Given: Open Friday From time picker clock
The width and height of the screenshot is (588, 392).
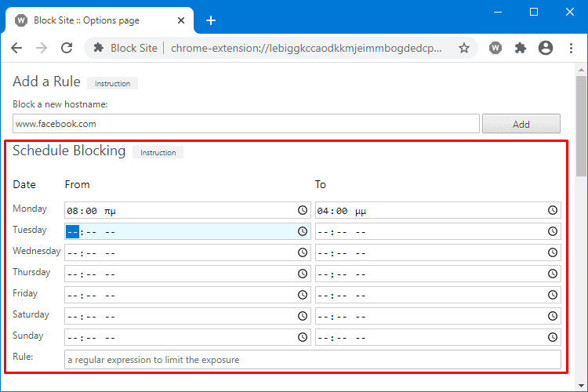Looking at the screenshot, I should pyautogui.click(x=303, y=295).
